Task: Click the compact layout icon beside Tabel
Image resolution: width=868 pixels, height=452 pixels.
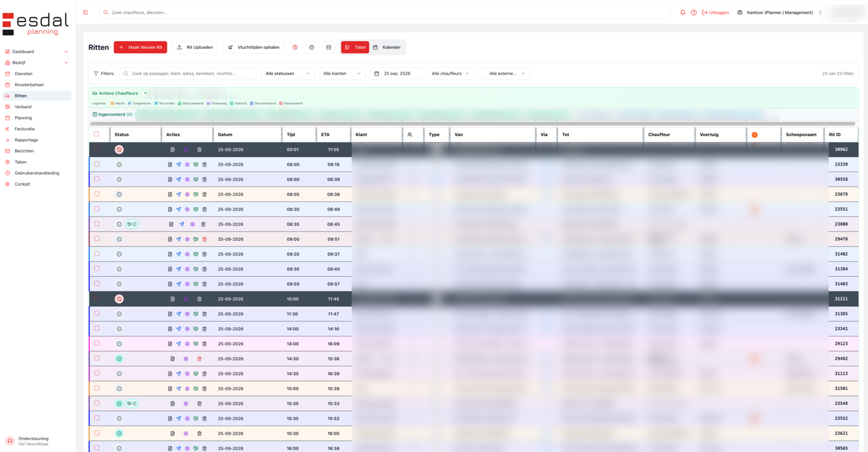Action: [328, 47]
